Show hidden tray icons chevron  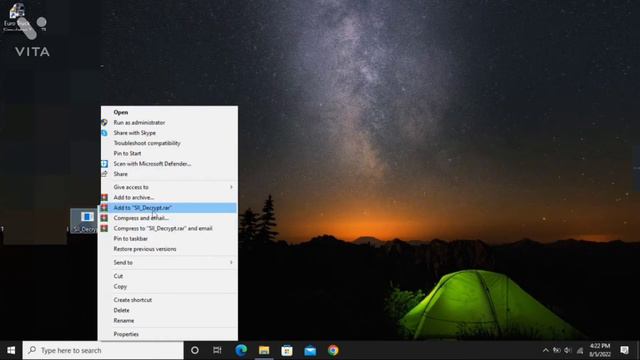(x=545, y=350)
